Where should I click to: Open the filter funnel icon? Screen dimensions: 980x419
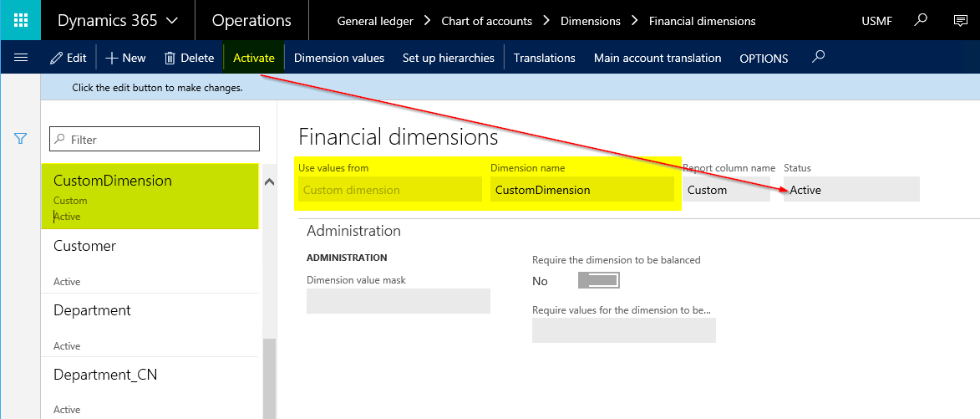coord(20,138)
